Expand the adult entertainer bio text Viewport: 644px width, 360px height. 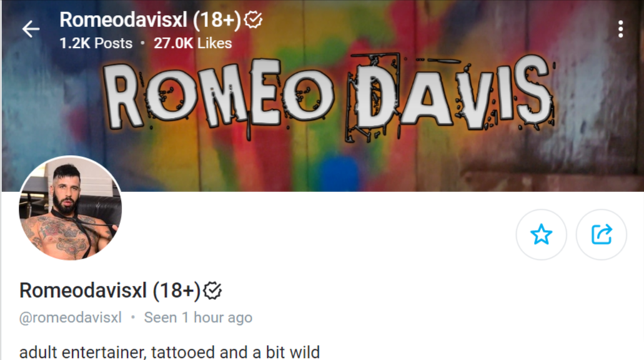click(x=169, y=352)
